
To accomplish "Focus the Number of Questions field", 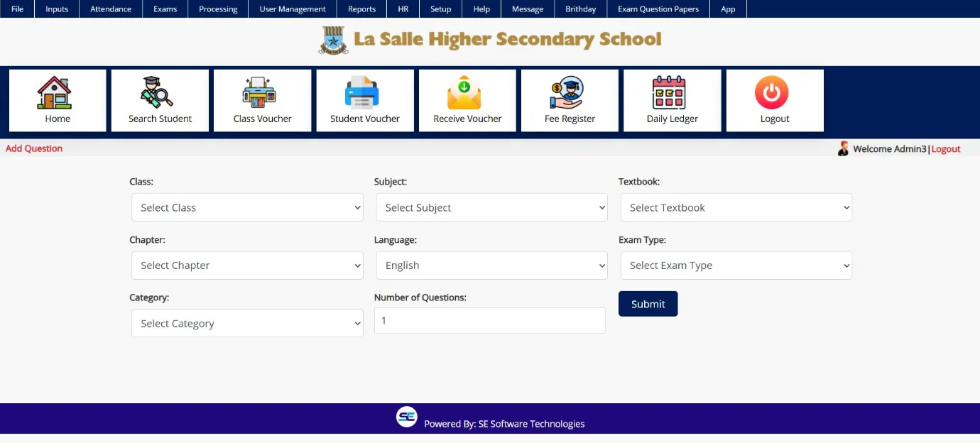I will click(489, 321).
